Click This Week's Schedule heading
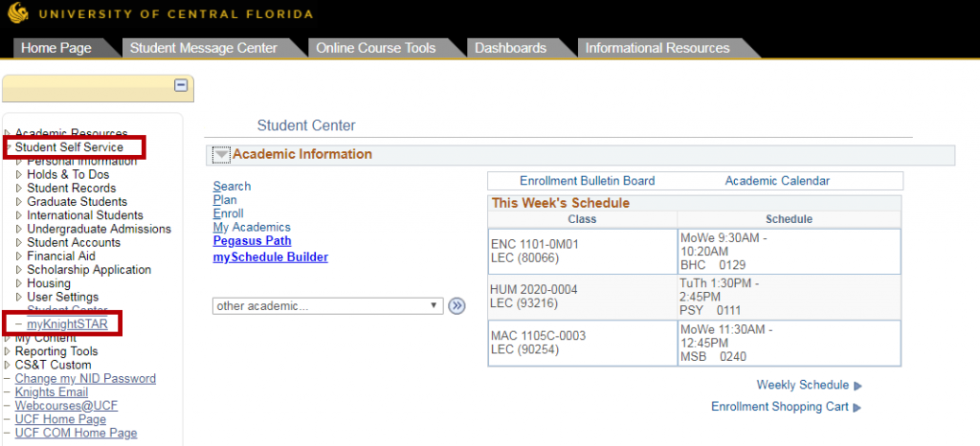 [x=561, y=203]
